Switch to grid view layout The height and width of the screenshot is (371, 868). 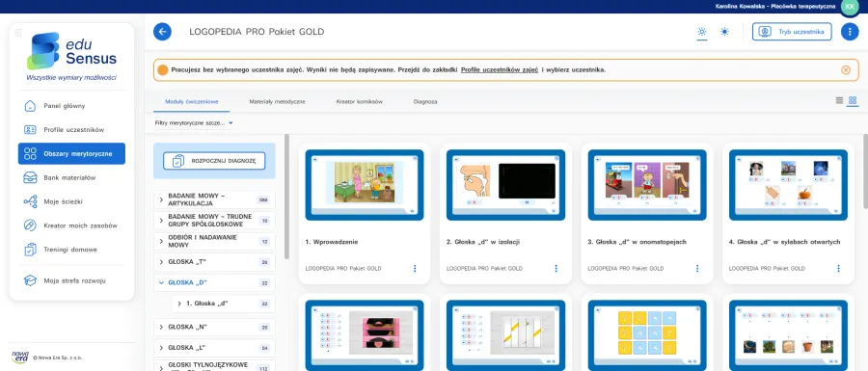(853, 100)
